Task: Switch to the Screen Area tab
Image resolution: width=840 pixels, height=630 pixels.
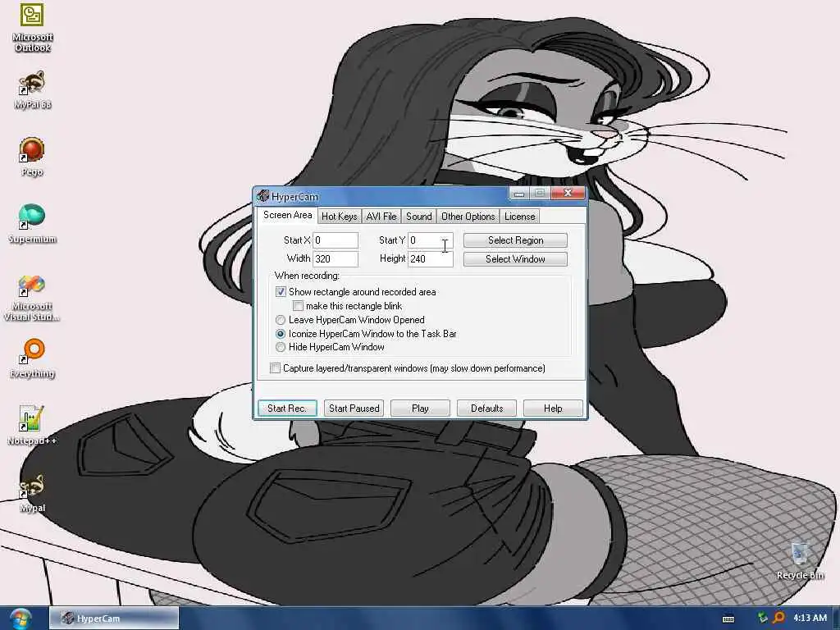Action: pyautogui.click(x=287, y=215)
